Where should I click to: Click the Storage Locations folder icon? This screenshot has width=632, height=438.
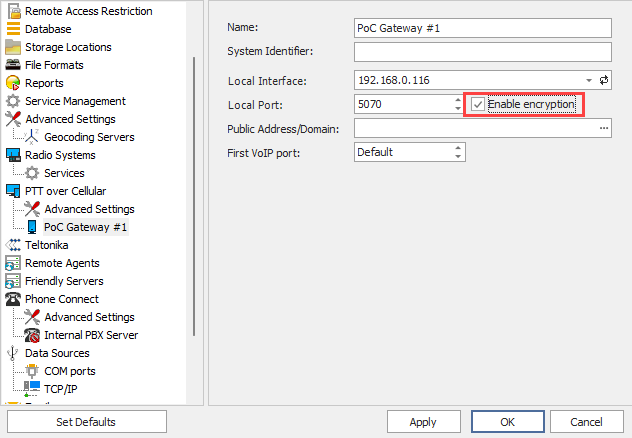tap(13, 47)
